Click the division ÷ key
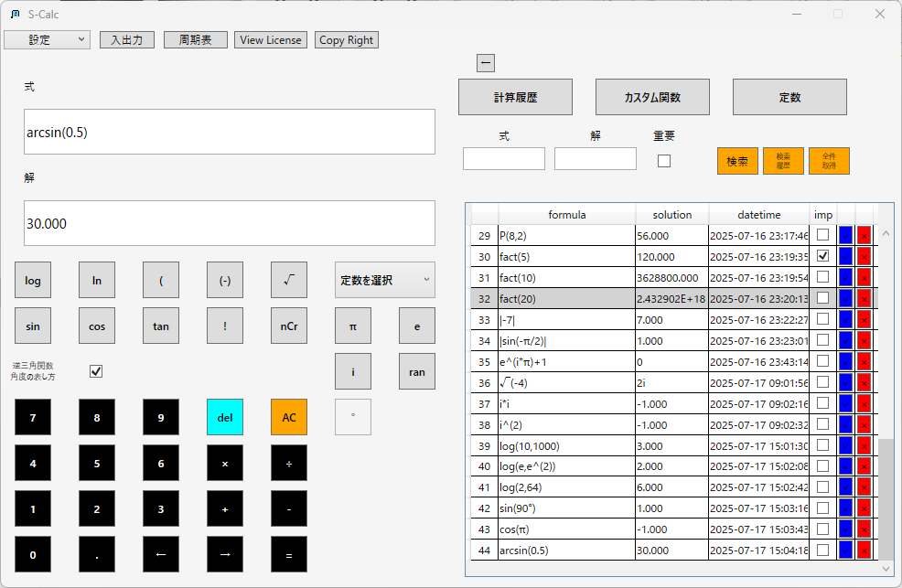Viewport: 902px width, 588px height. pos(289,463)
